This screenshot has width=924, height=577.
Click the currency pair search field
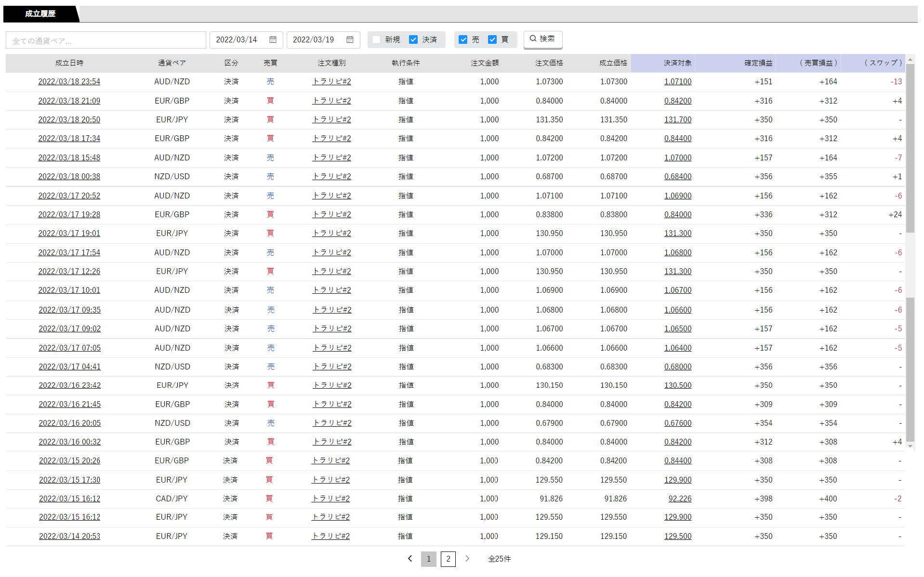106,40
